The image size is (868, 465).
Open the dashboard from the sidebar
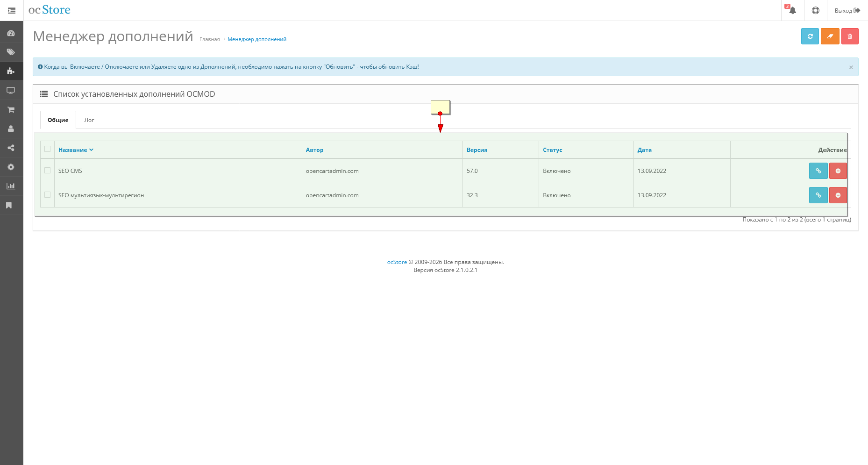click(x=11, y=33)
